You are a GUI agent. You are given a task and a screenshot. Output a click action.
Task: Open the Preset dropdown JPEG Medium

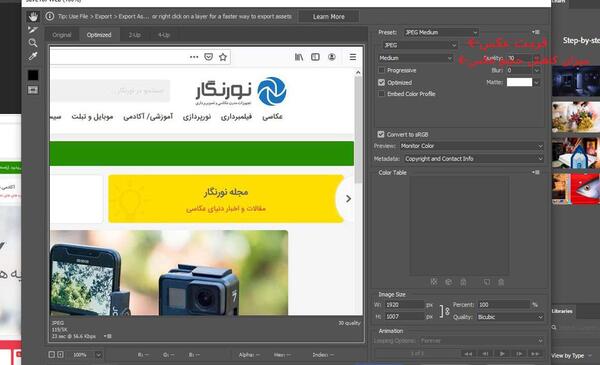[x=441, y=33]
